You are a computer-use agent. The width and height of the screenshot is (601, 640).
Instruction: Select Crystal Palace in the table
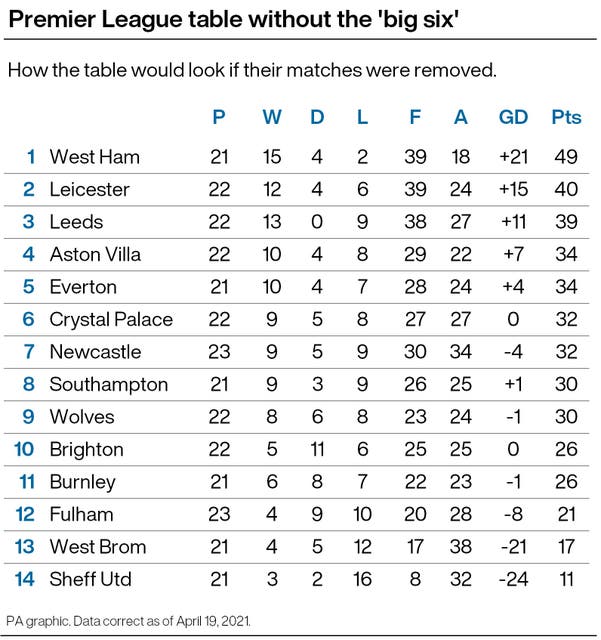tap(111, 319)
